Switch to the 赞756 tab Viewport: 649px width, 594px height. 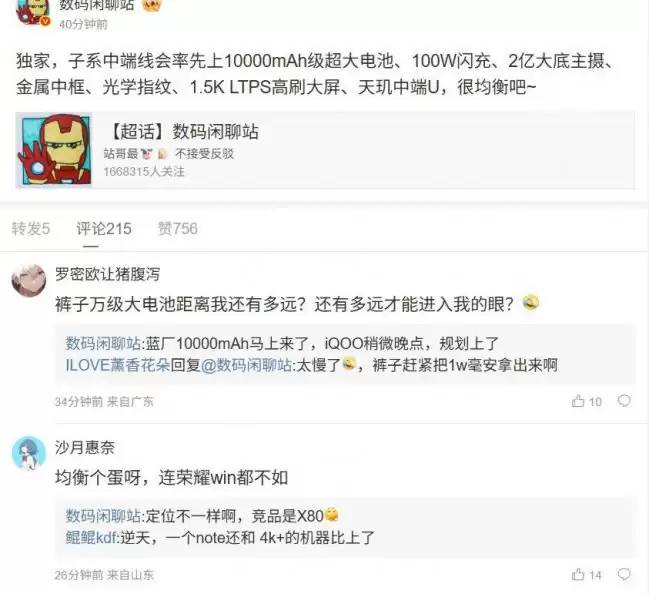pos(178,228)
